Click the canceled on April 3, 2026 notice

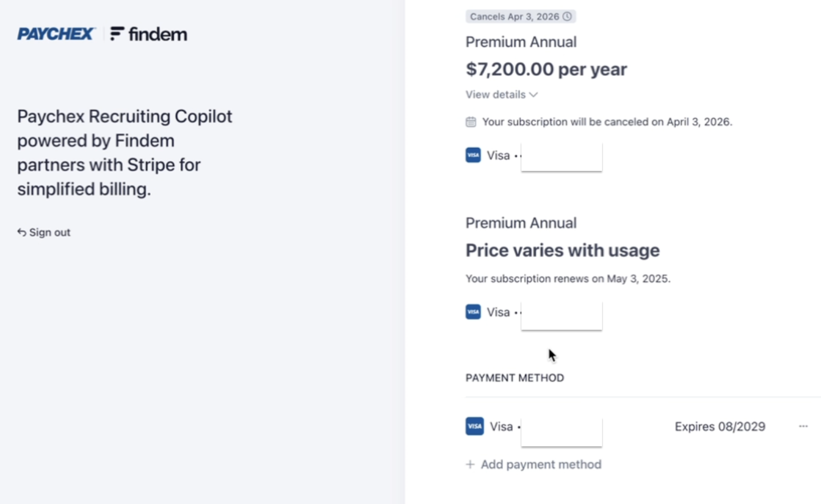tap(607, 122)
